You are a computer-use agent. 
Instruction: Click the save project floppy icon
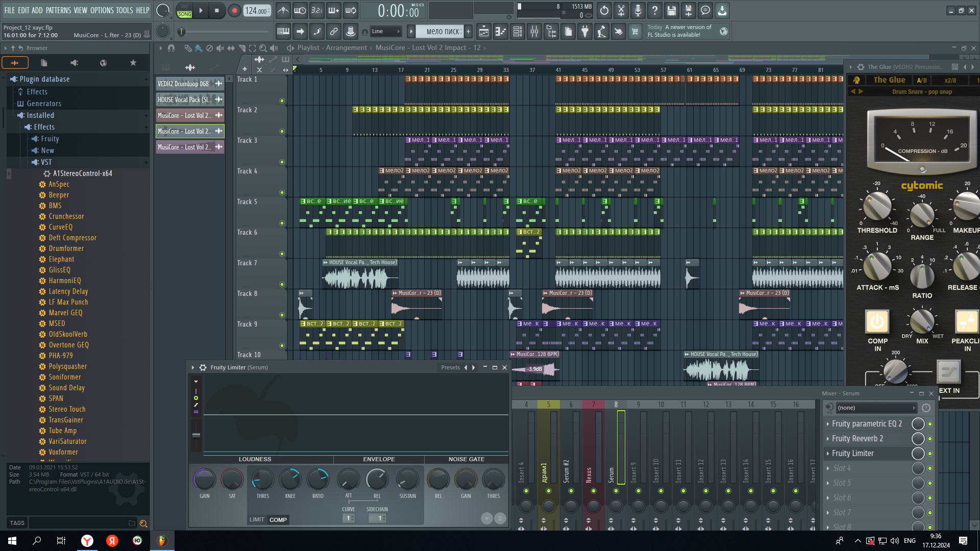(x=672, y=10)
